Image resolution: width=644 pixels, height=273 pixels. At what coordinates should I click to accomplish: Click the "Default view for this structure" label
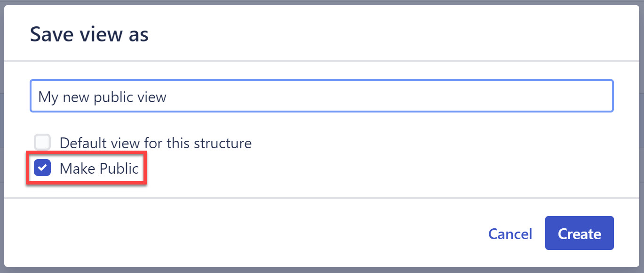pos(155,143)
